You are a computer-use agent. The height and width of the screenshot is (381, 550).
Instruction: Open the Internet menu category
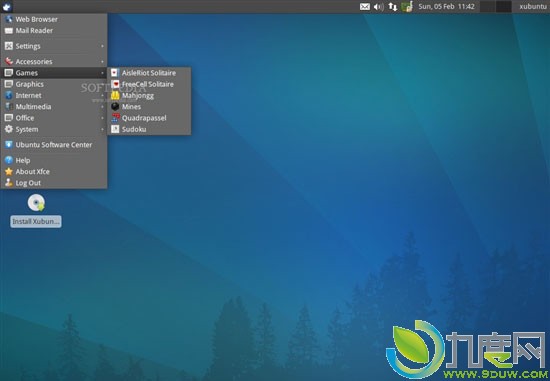pyautogui.click(x=54, y=95)
